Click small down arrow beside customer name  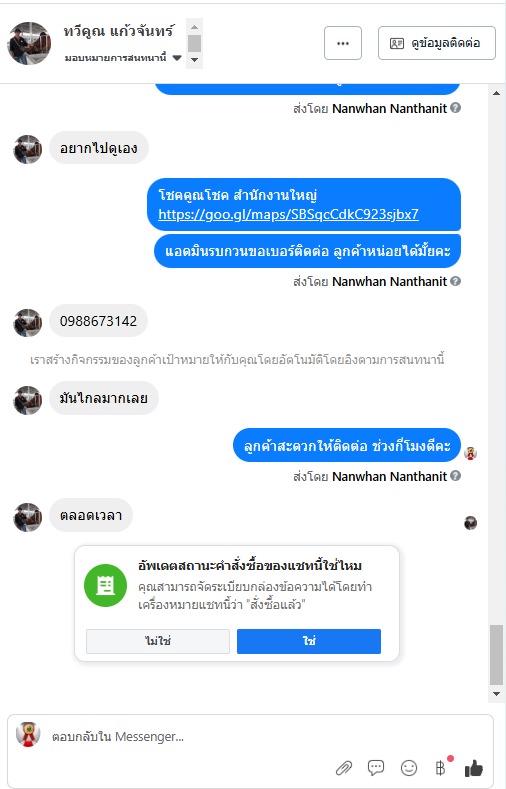coord(195,60)
